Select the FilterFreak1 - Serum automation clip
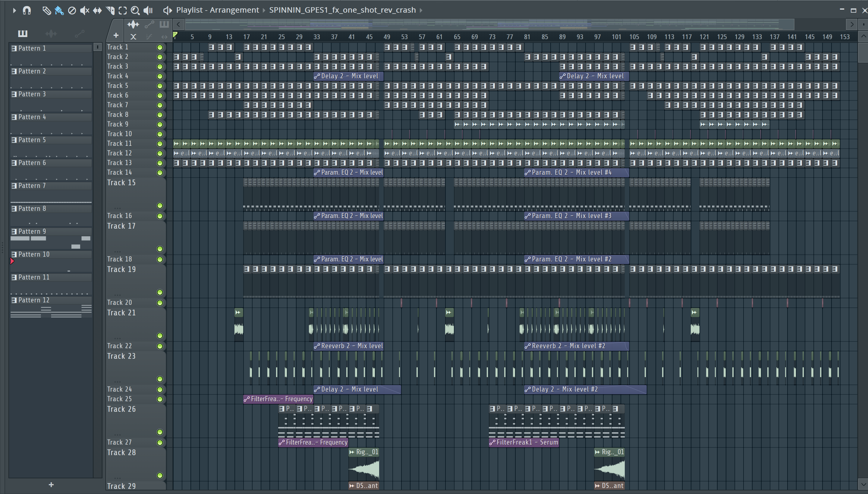The width and height of the screenshot is (868, 494). click(524, 442)
